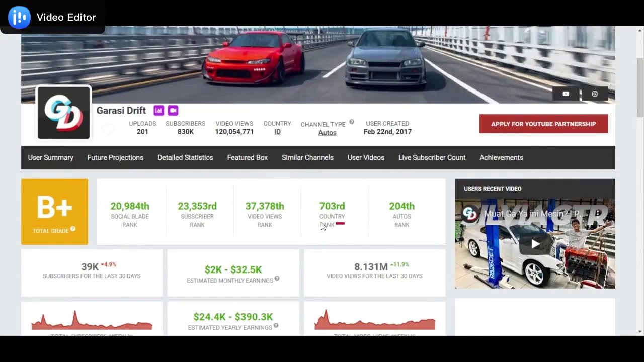644x362 pixels.
Task: Click the weekly subscribers sparkline chart
Action: pyautogui.click(x=92, y=320)
